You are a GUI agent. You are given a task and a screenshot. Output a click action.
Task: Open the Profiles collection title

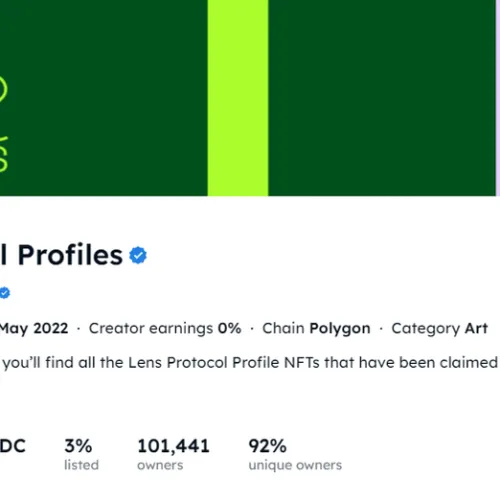point(62,255)
